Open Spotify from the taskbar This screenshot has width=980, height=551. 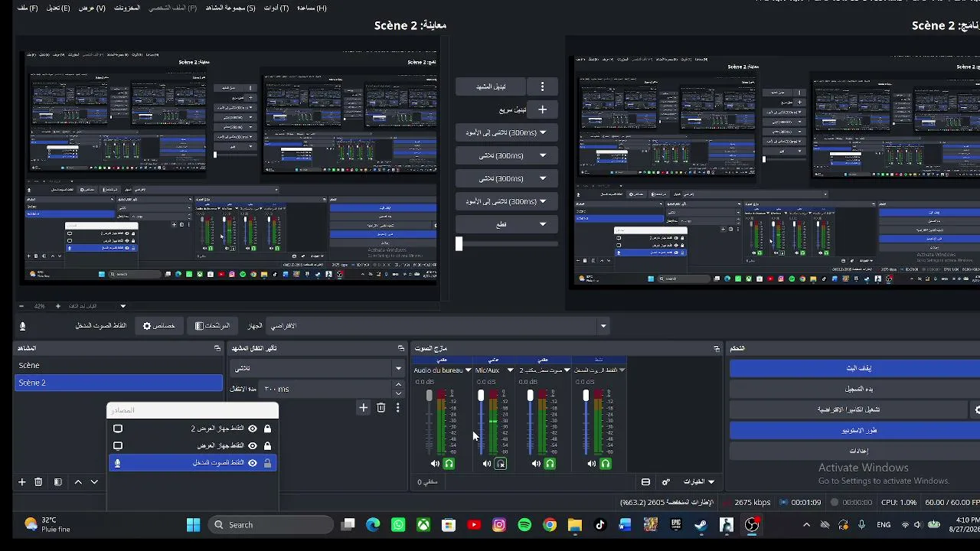524,525
